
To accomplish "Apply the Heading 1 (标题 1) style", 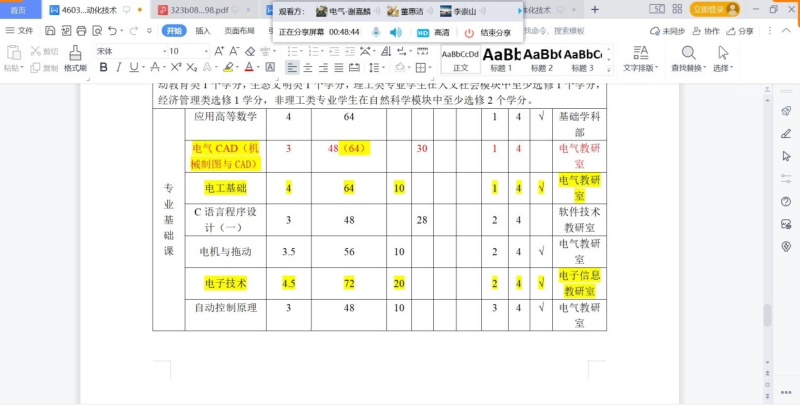I will pos(500,58).
